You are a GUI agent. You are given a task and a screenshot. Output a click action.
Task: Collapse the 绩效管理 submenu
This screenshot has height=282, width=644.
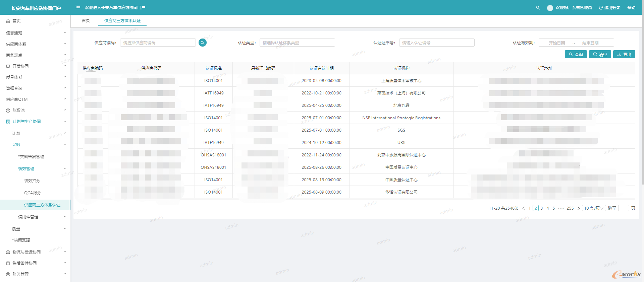[x=35, y=168]
